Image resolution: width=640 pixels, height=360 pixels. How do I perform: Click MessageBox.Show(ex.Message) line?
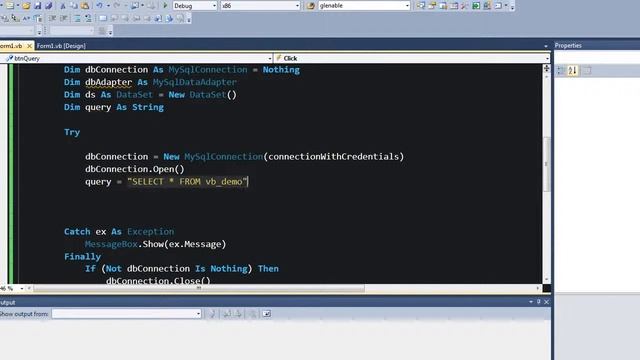tap(155, 244)
